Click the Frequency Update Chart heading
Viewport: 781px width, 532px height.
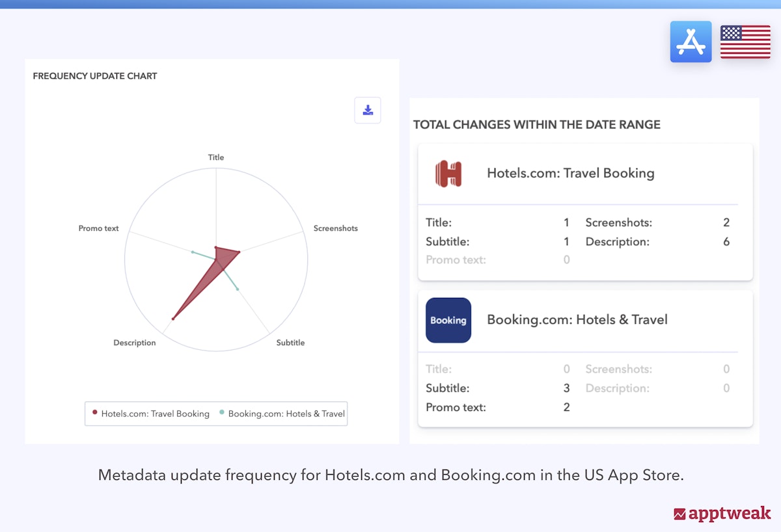pos(95,76)
